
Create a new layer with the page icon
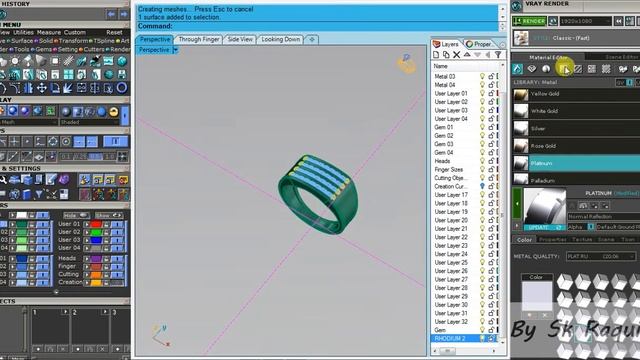pyautogui.click(x=436, y=55)
